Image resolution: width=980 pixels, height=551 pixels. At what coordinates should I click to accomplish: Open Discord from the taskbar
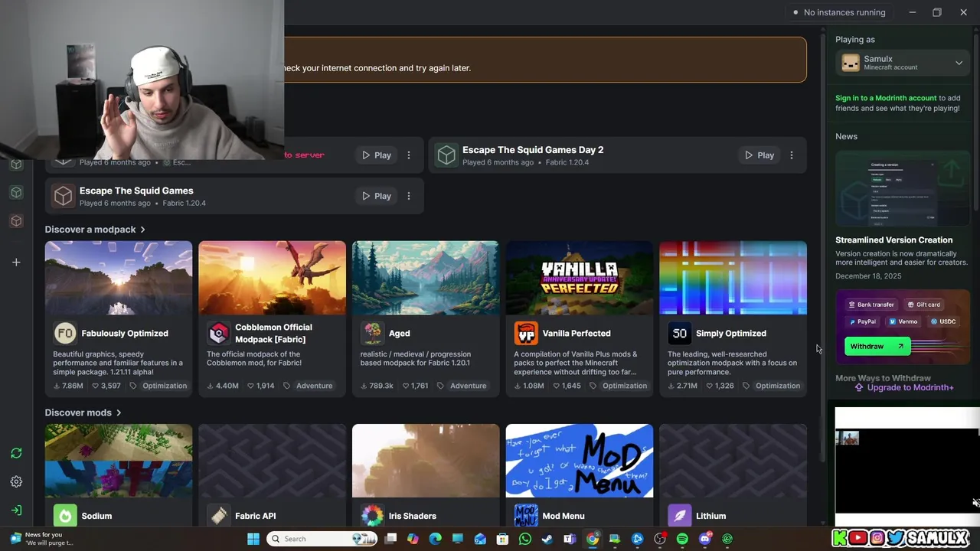(x=705, y=539)
